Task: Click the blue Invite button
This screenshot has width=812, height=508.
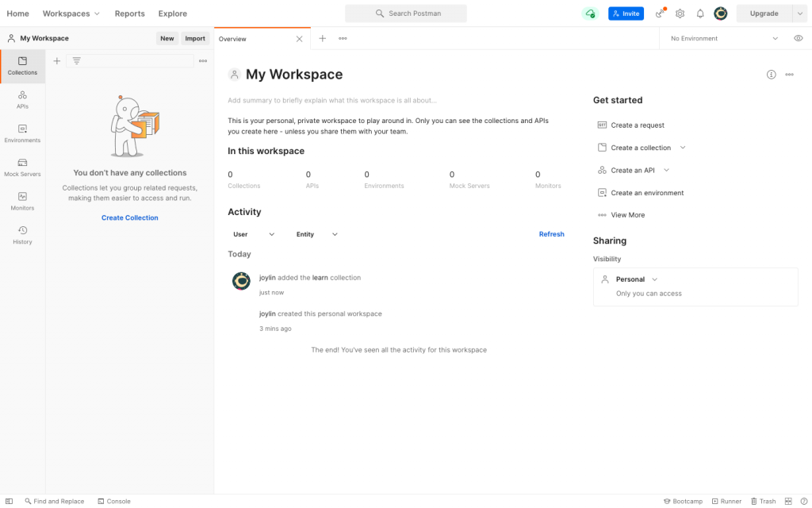Action: [x=626, y=13]
